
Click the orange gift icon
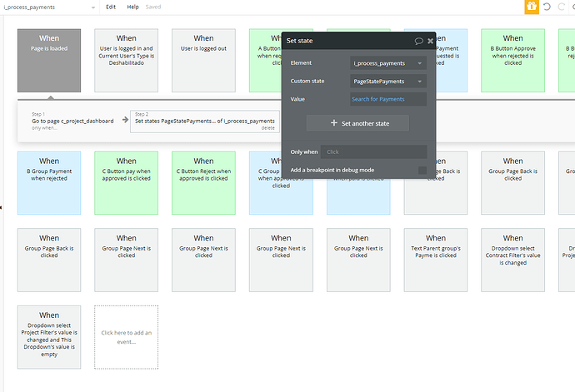point(532,7)
